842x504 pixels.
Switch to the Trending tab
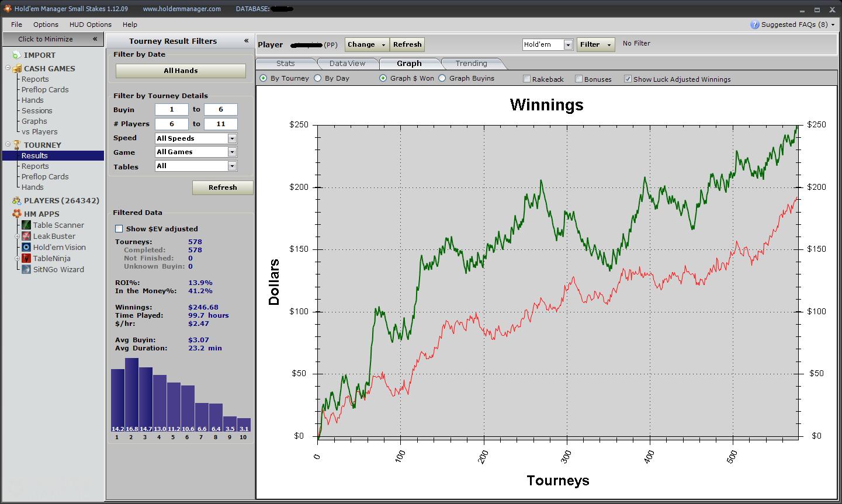point(471,63)
